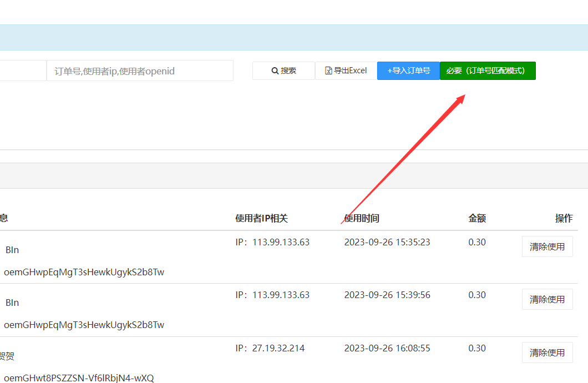Click the Excel file icon in export button
Viewport: 588px width, 383px height.
[328, 70]
